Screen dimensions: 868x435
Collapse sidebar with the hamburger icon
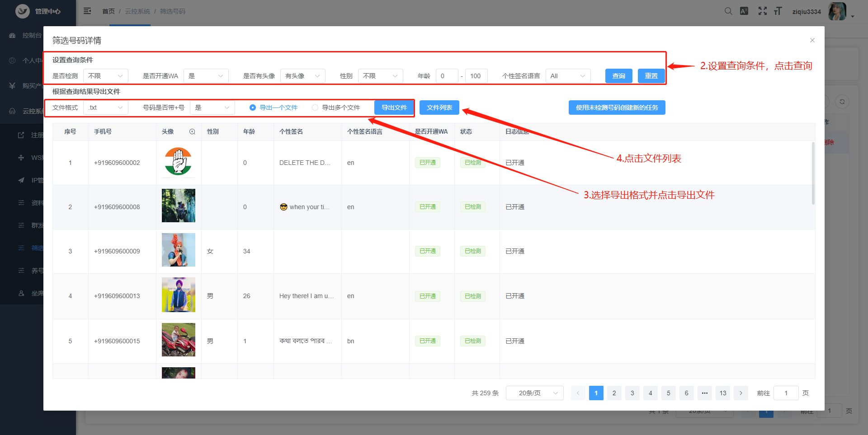pos(87,11)
